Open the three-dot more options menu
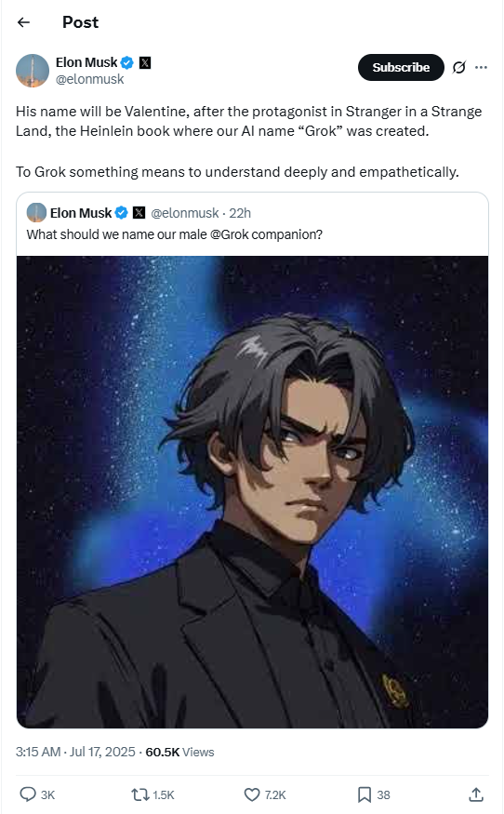 tap(481, 68)
